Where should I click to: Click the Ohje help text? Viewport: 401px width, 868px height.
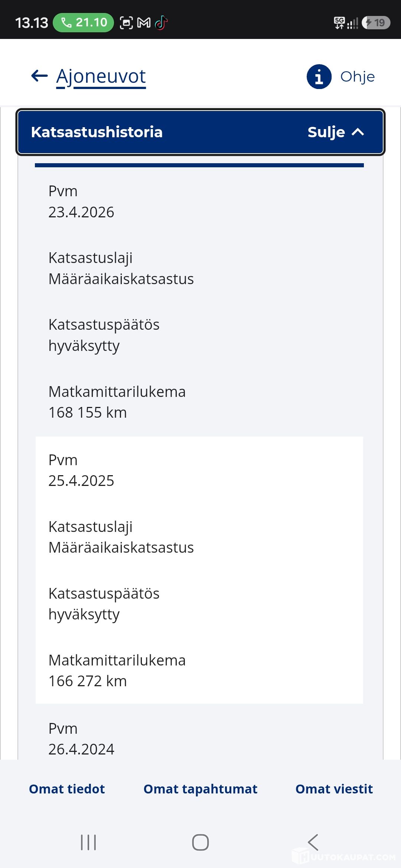click(x=358, y=77)
